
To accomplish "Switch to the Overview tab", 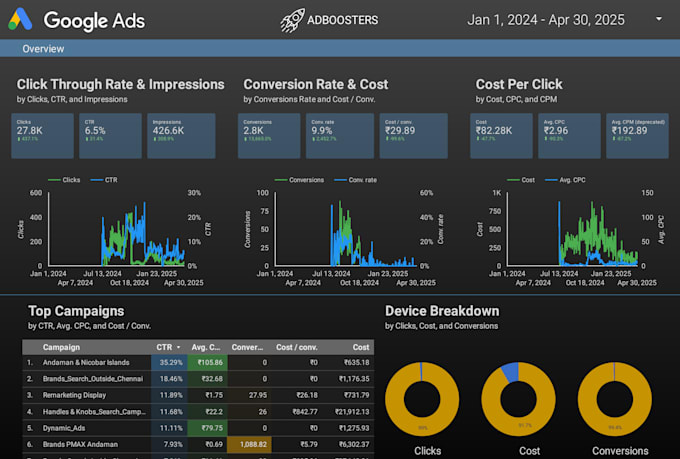I will [43, 49].
